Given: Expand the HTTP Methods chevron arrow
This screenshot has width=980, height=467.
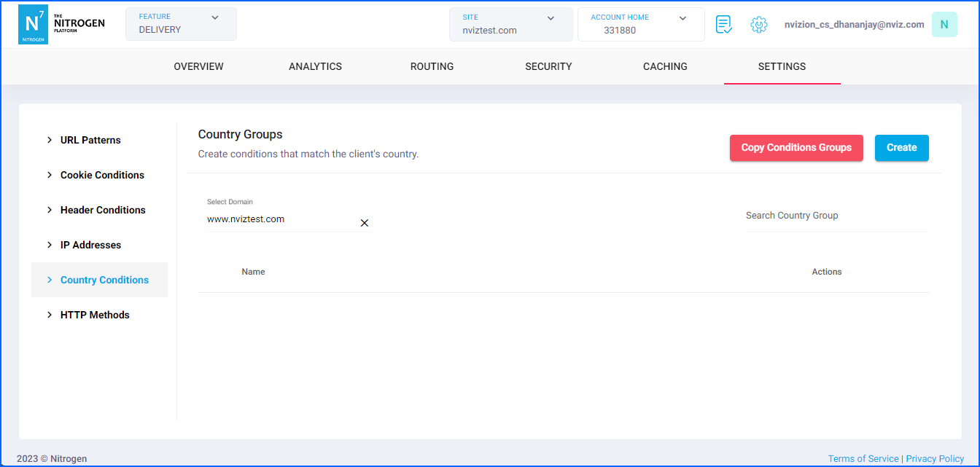Looking at the screenshot, I should point(50,315).
